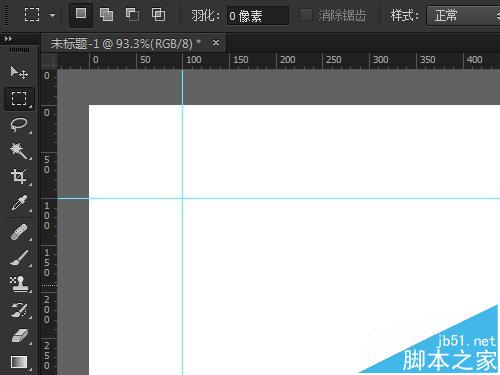Image resolution: width=500 pixels, height=375 pixels.
Task: Open the tool preset picker arrow
Action: click(x=53, y=15)
